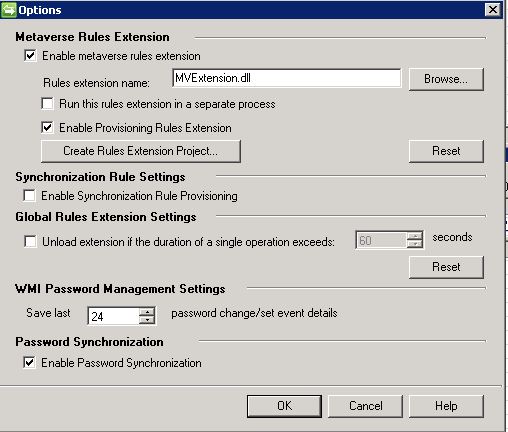Click the Save last count input field
This screenshot has height=432, width=508.
[113, 316]
